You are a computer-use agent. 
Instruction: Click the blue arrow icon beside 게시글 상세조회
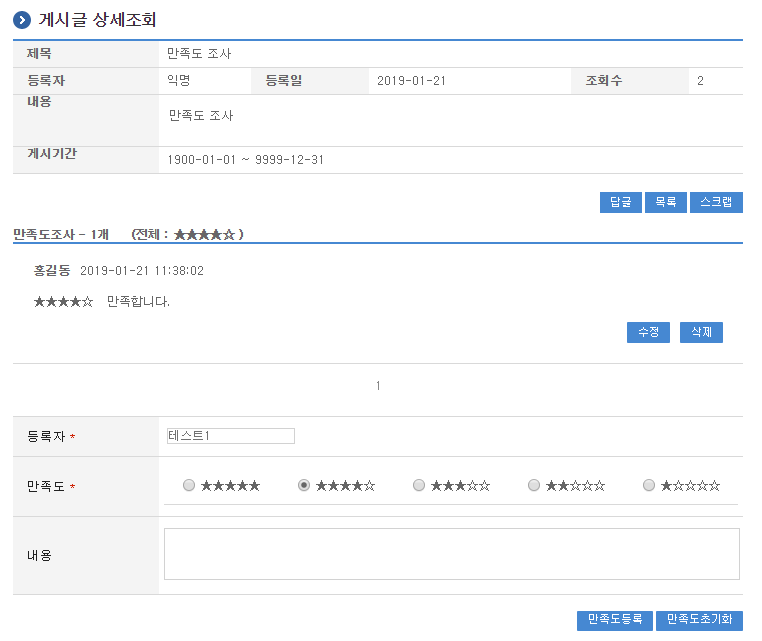tap(22, 20)
